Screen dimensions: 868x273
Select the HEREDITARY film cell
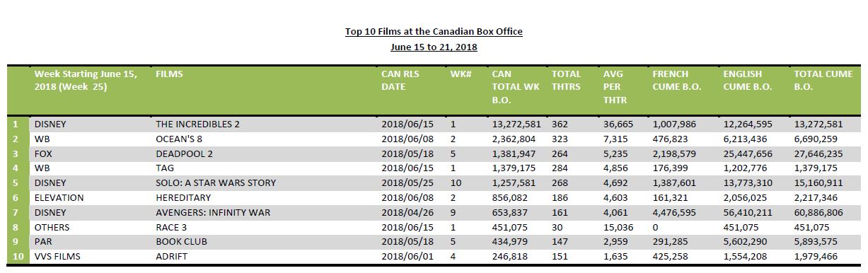pyautogui.click(x=183, y=197)
